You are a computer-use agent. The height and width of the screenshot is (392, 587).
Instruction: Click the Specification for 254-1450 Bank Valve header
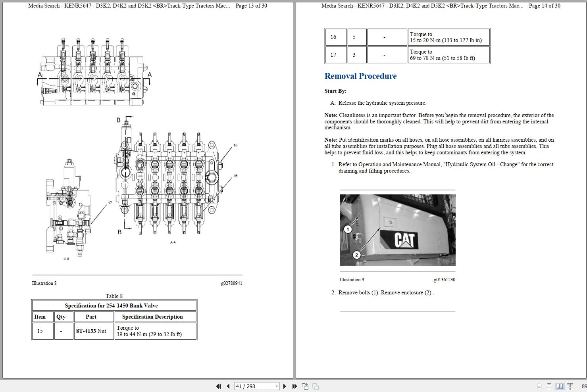tap(114, 306)
